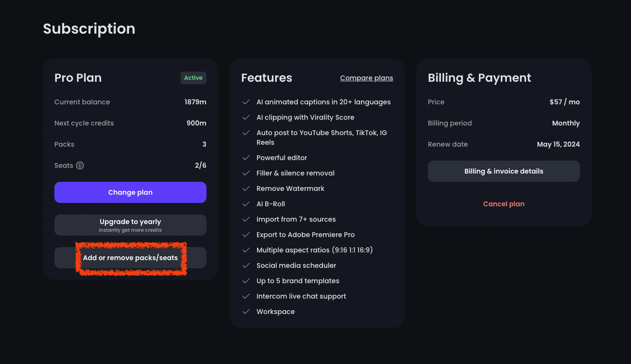Viewport: 631px width, 364px height.
Task: Click the $57 / mo price value
Action: (x=564, y=102)
